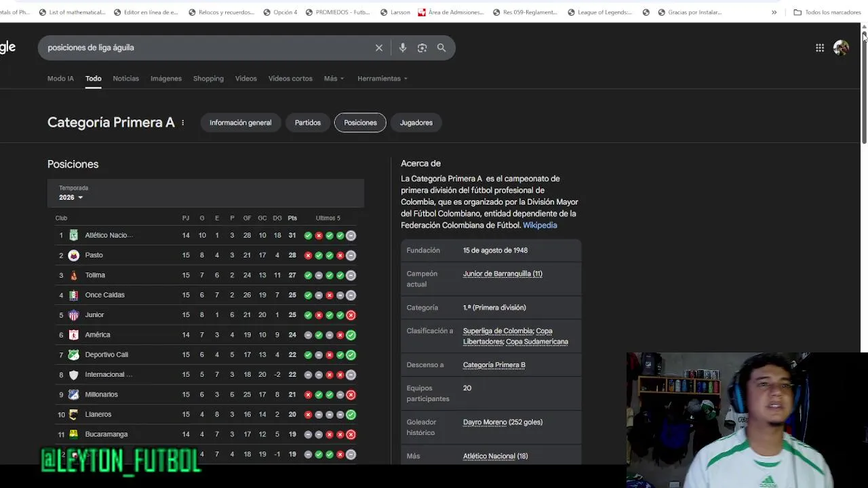This screenshot has height=488, width=868.
Task: Click Once Caldas team name
Action: pyautogui.click(x=105, y=295)
